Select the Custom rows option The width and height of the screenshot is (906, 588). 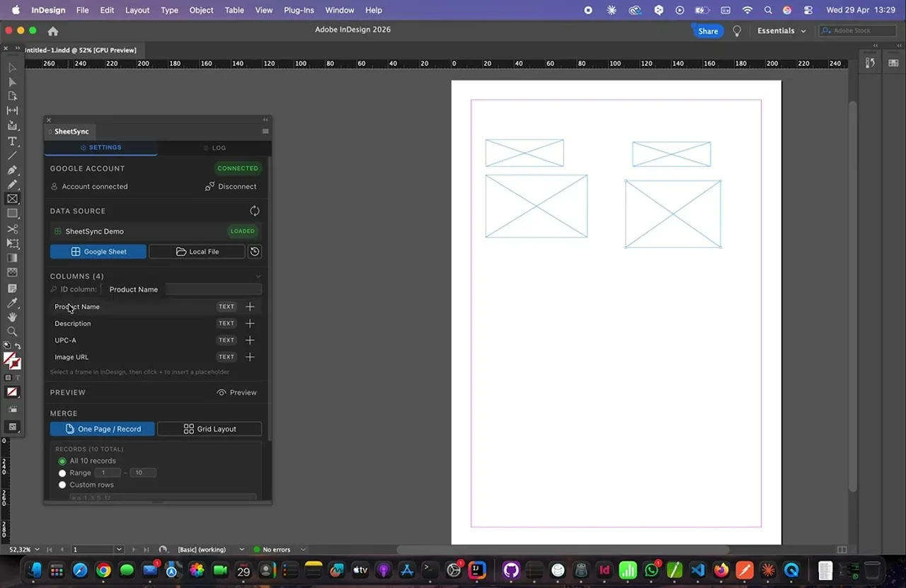62,485
